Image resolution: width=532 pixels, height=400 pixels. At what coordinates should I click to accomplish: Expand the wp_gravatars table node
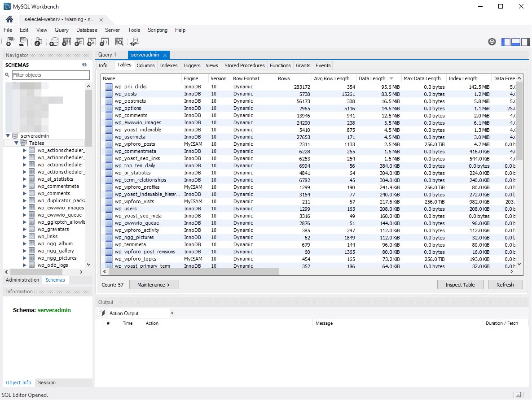click(24, 229)
